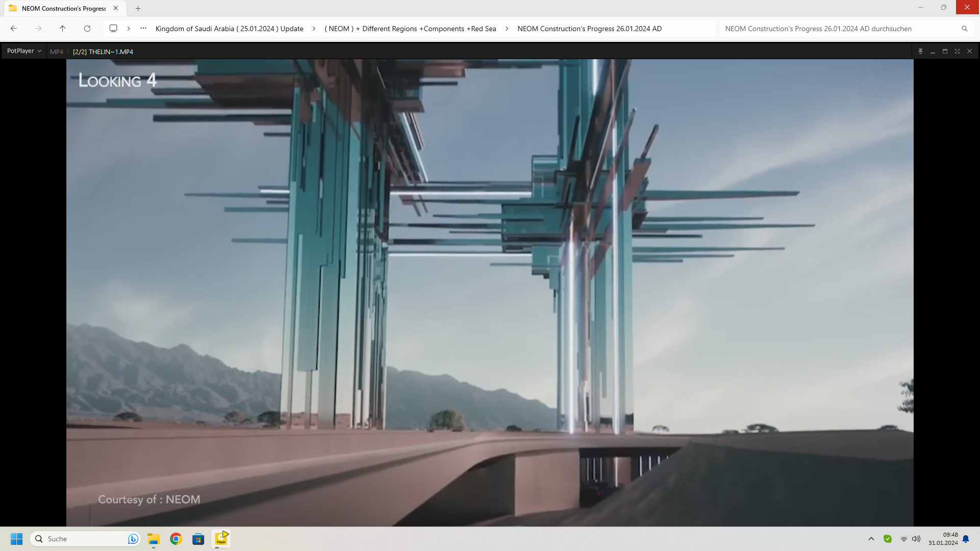The width and height of the screenshot is (980, 551).
Task: Open the volume speaker control
Action: click(x=916, y=539)
